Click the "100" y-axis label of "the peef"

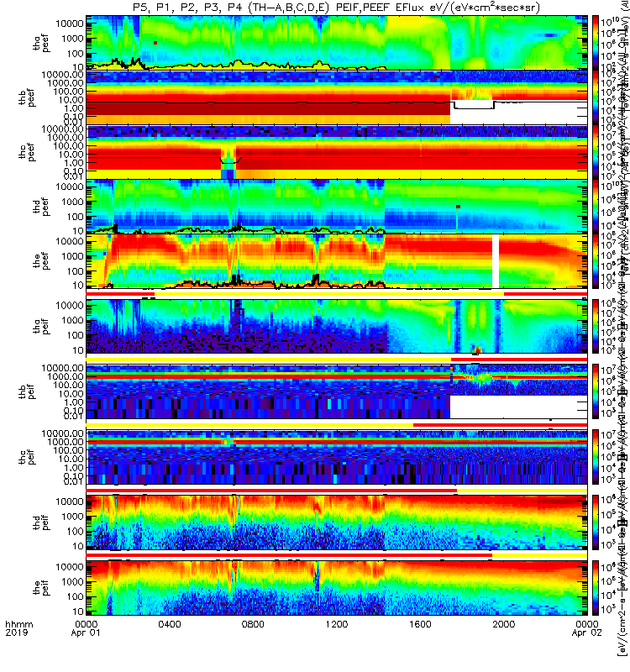click(75, 271)
